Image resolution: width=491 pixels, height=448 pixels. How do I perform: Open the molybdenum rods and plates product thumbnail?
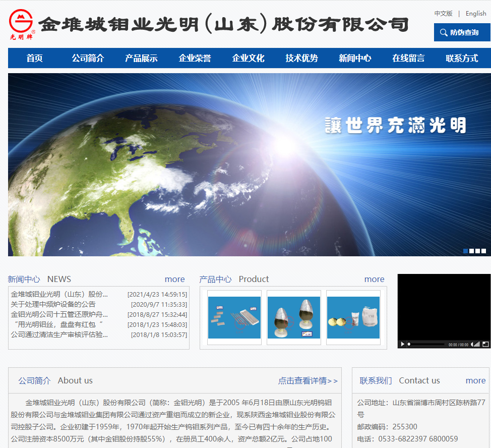(234, 317)
